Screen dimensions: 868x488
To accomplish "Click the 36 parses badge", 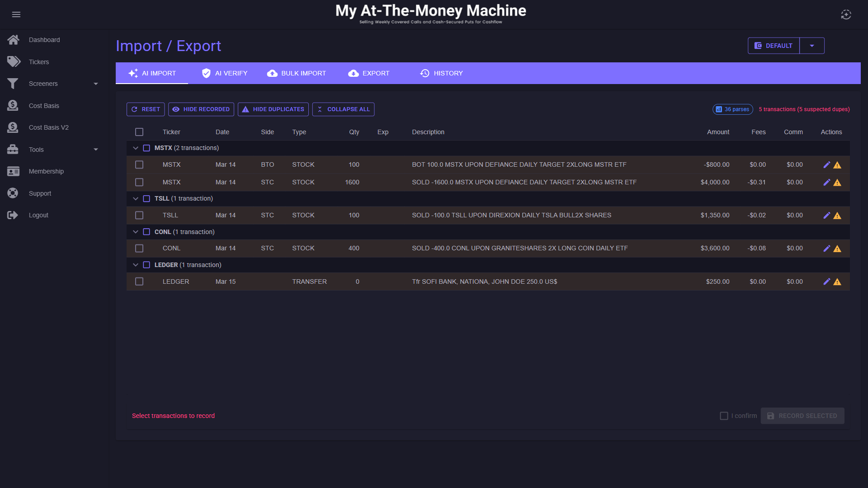I will [x=732, y=109].
